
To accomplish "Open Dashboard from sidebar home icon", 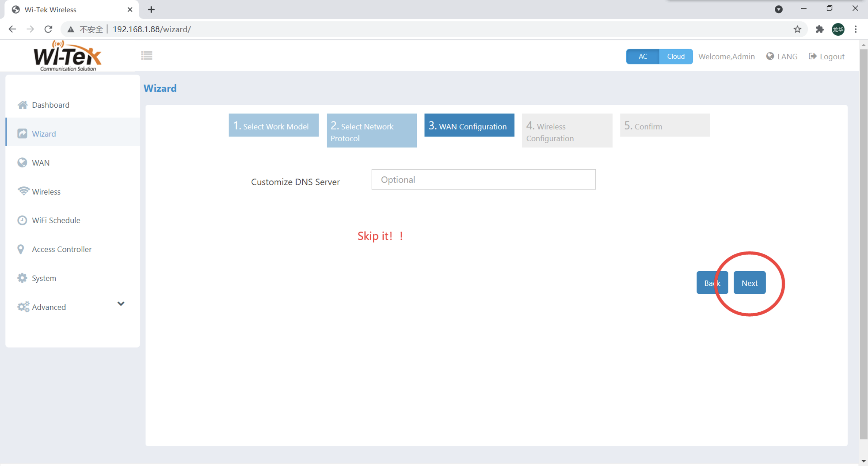I will pos(22,105).
